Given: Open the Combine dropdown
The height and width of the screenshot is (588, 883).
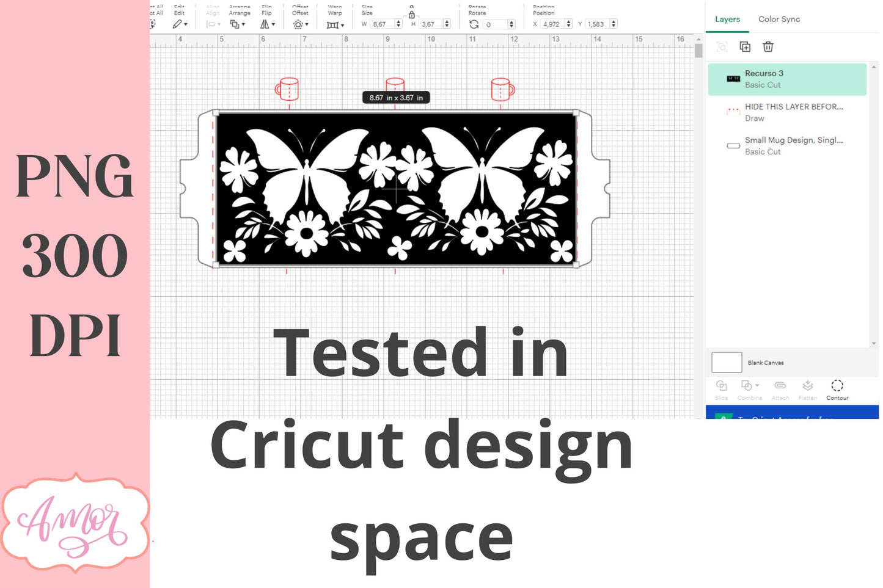Looking at the screenshot, I should tap(749, 386).
